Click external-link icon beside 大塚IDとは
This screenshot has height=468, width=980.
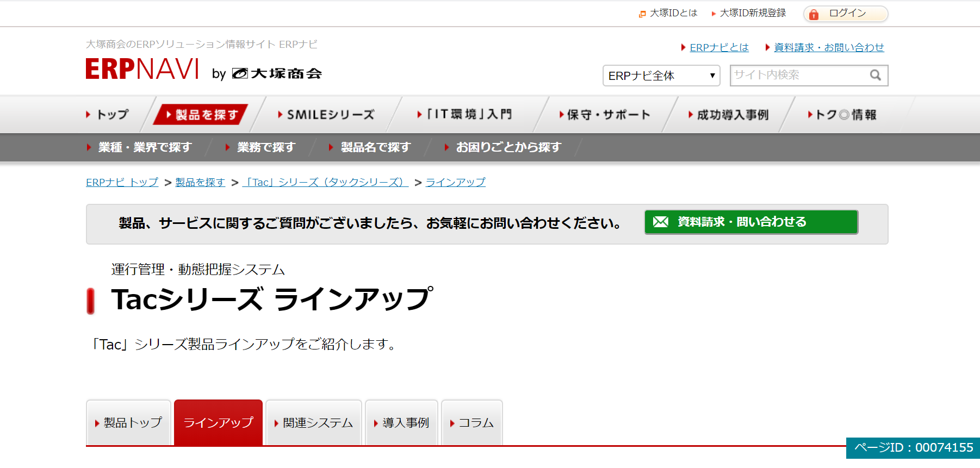tap(642, 14)
